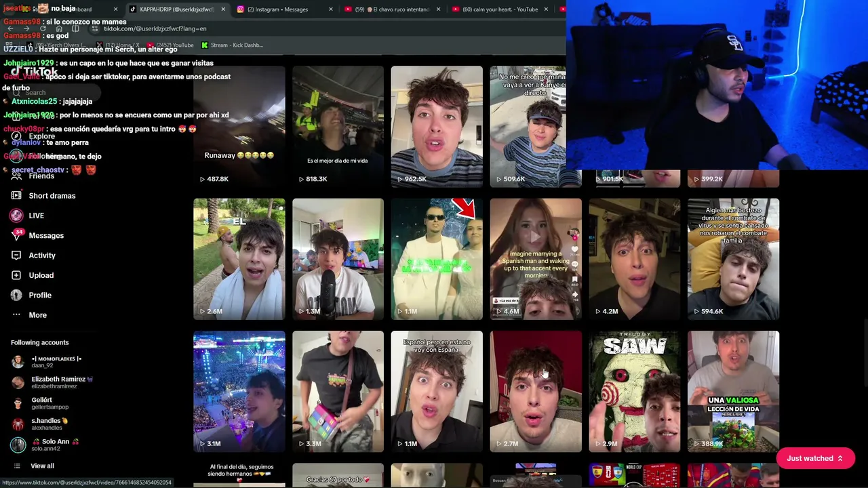Open the Messages paper-plane icon

[16, 235]
